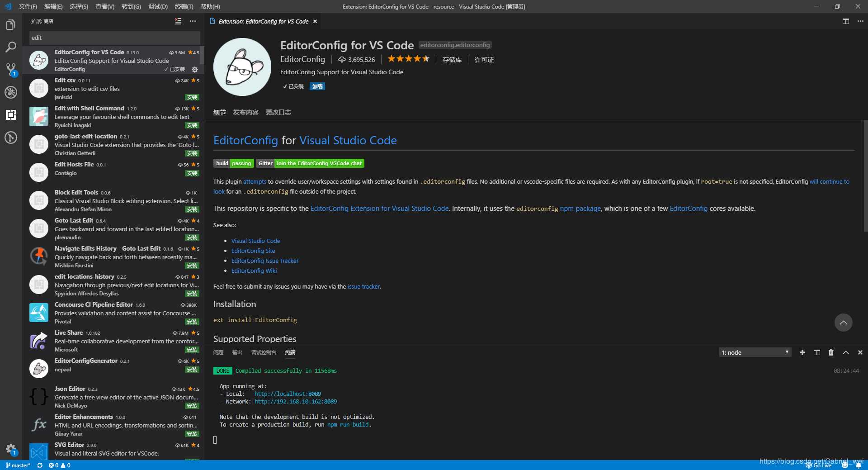Image resolution: width=868 pixels, height=470 pixels.
Task: Select the 细节 details tab
Action: (x=220, y=112)
